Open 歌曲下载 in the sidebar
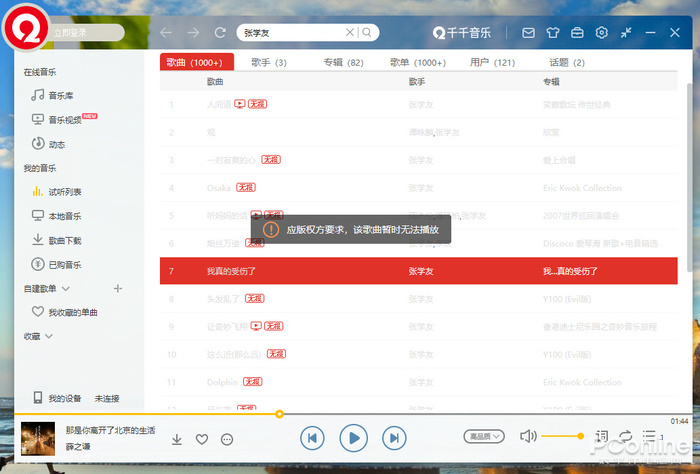The width and height of the screenshot is (700, 474). pos(57,240)
